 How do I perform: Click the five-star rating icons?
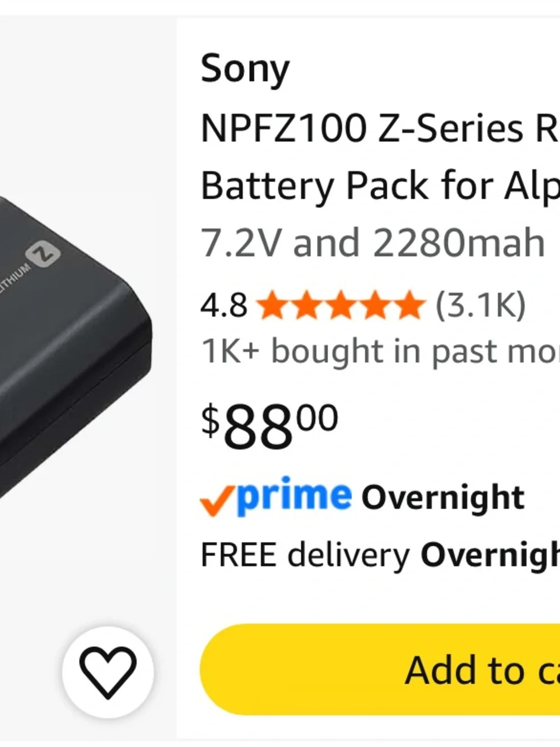tap(341, 305)
